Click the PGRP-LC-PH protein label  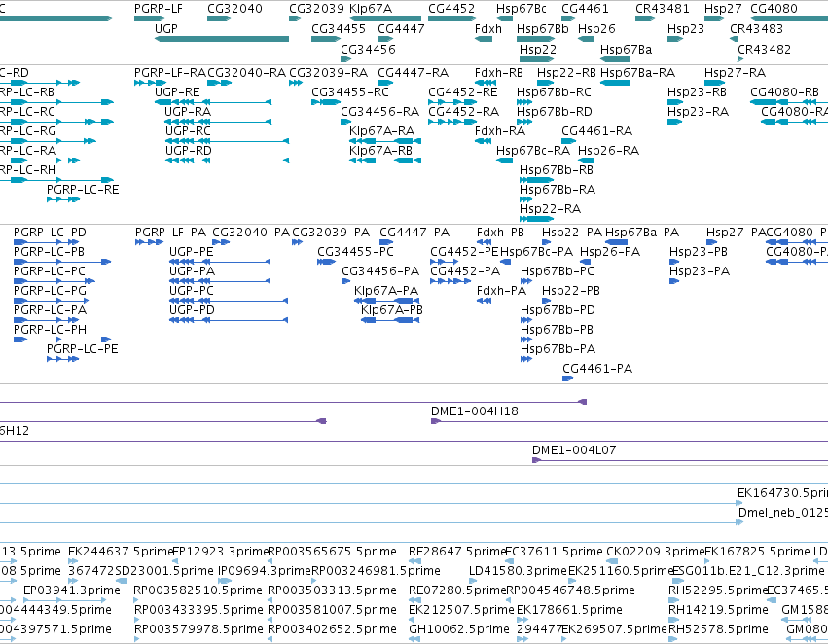pyautogui.click(x=50, y=330)
